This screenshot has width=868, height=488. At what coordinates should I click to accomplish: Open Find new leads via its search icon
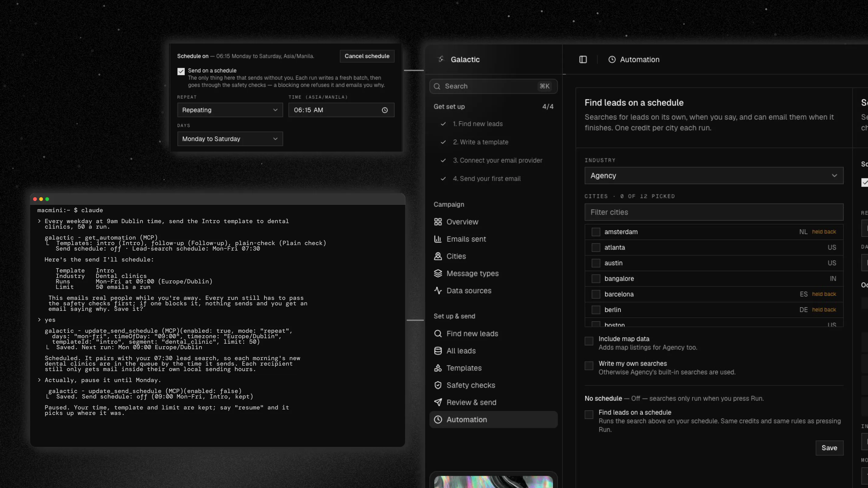pos(438,334)
